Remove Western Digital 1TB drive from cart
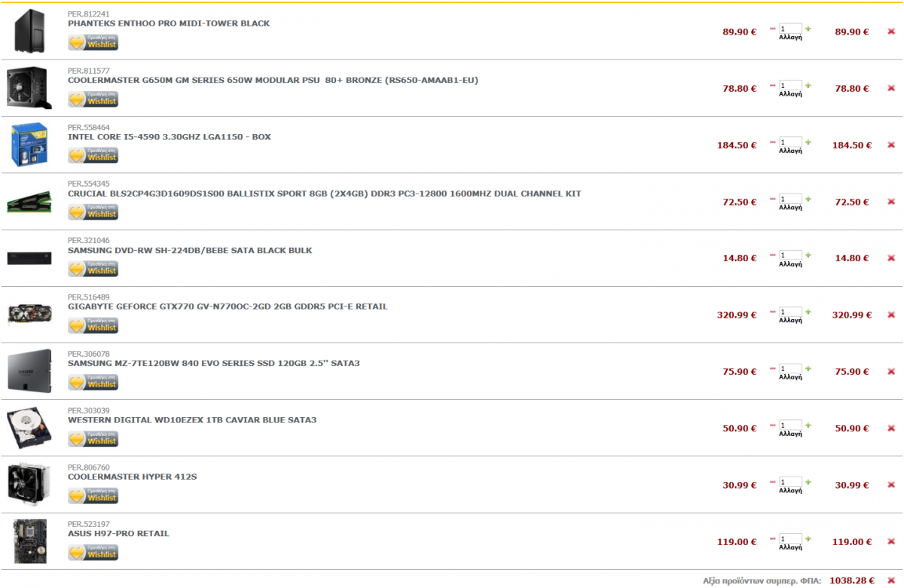 point(891,428)
